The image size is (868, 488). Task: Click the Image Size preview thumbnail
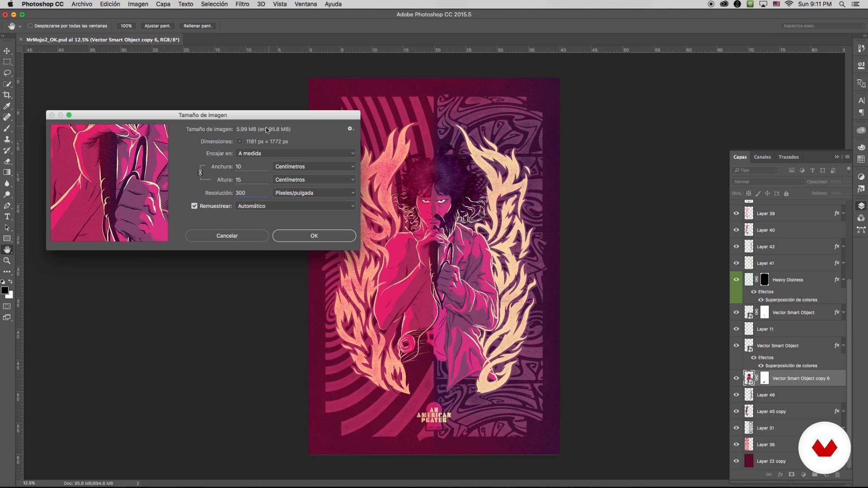109,183
